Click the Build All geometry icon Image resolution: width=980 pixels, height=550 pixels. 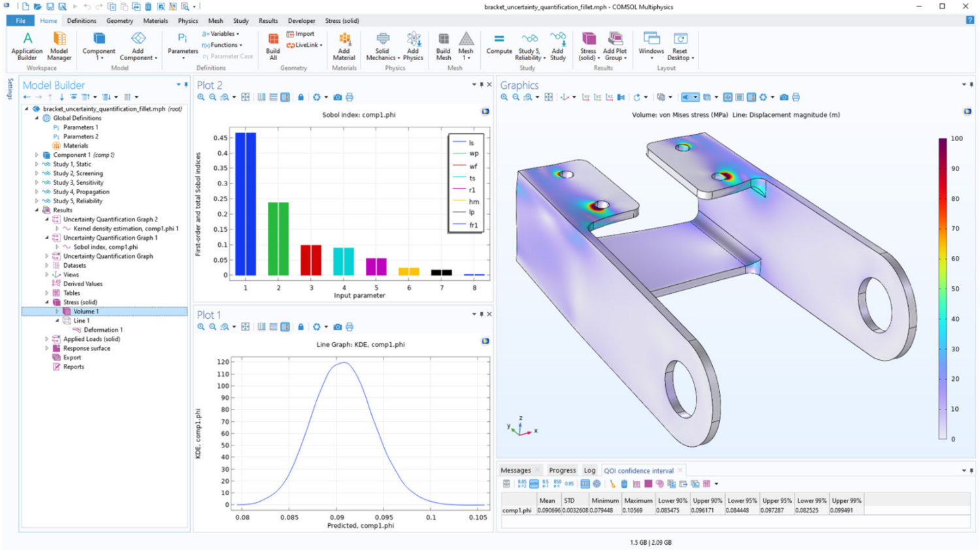(272, 46)
